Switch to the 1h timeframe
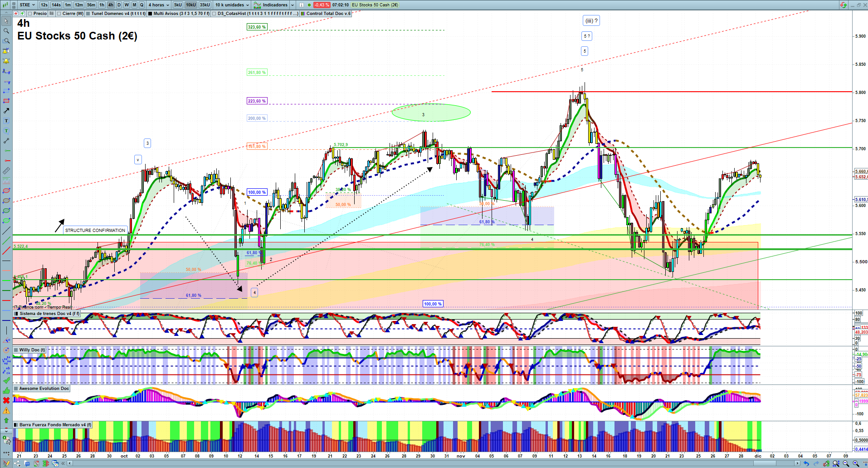The height and width of the screenshot is (468, 868). (x=102, y=5)
